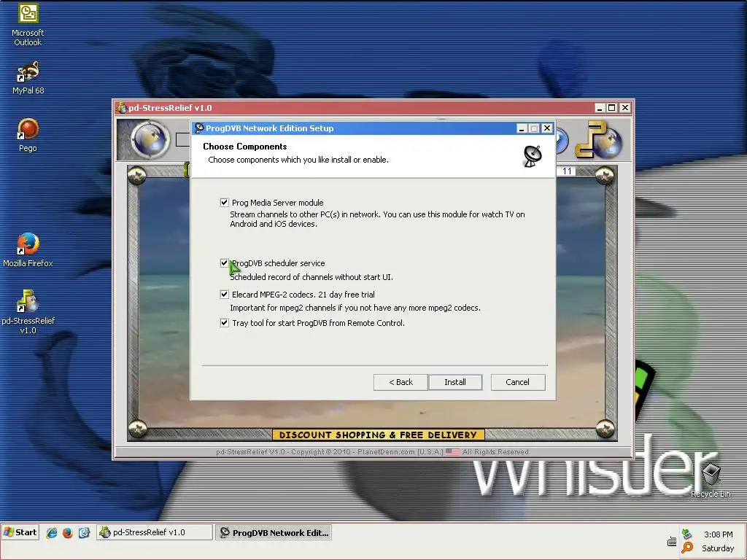Click the counter showing 11 in pd-StressRelief
Image resolution: width=747 pixels, height=560 pixels.
(x=567, y=171)
